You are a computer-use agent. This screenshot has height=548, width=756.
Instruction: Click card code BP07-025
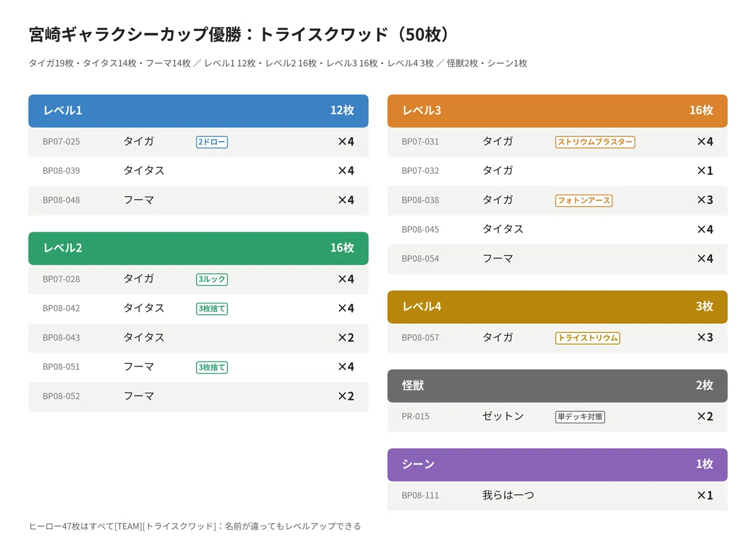(x=61, y=142)
